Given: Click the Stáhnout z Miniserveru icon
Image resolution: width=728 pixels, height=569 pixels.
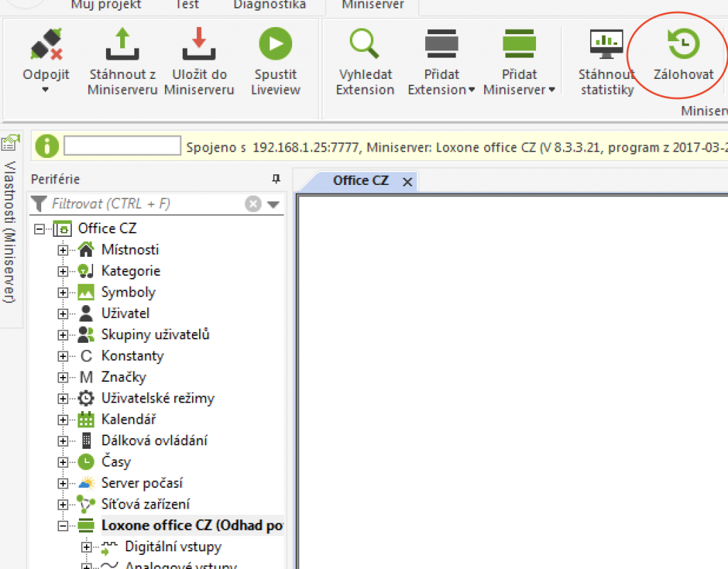Looking at the screenshot, I should pos(121,43).
